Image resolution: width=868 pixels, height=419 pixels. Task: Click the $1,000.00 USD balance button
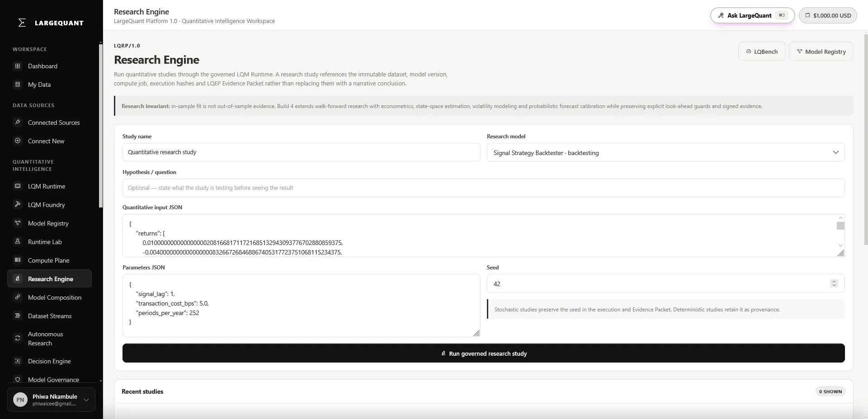(x=828, y=15)
